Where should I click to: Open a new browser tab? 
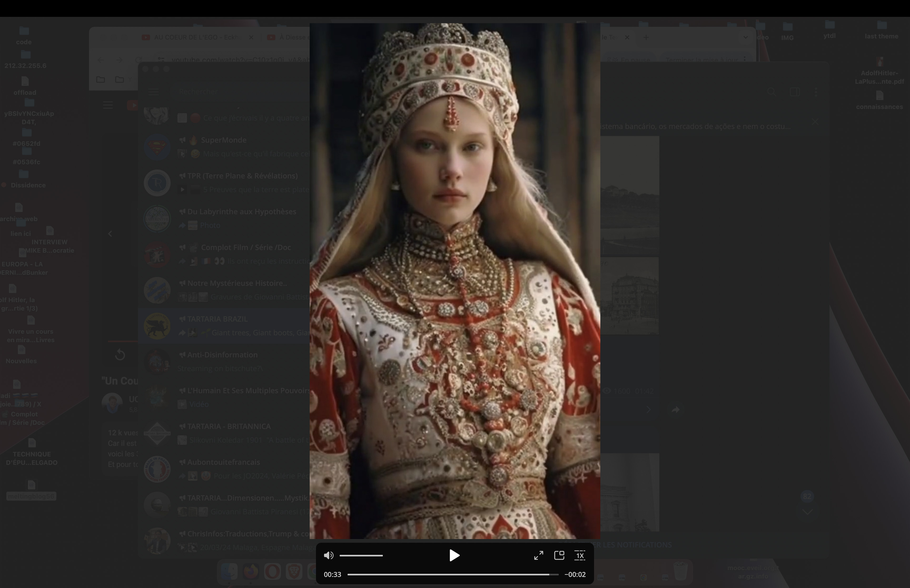[646, 37]
